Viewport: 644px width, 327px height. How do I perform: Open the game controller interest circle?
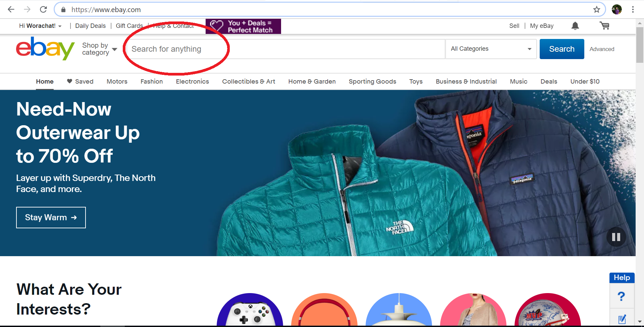(250, 309)
